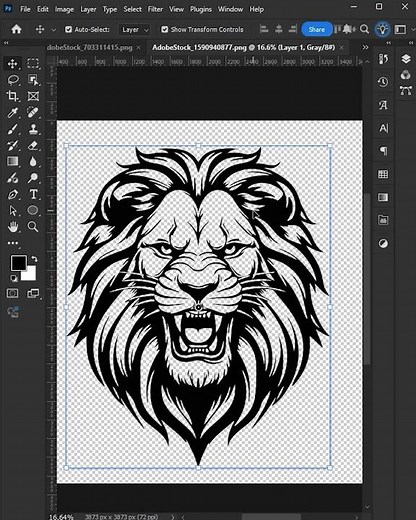This screenshot has width=416, height=520.
Task: Click the Search magnifier in the options bar
Action: (365, 29)
